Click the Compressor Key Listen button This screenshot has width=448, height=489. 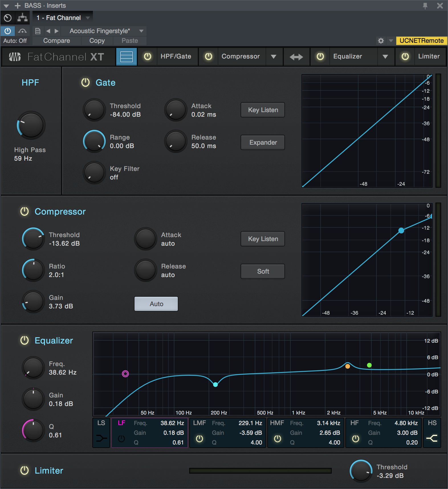[263, 239]
